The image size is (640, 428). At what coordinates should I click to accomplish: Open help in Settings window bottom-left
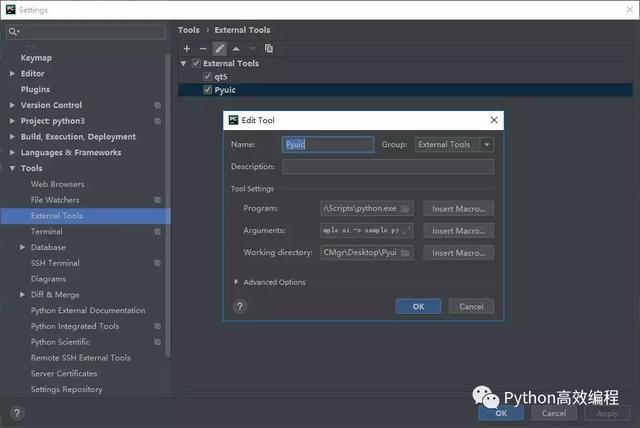pyautogui.click(x=17, y=413)
